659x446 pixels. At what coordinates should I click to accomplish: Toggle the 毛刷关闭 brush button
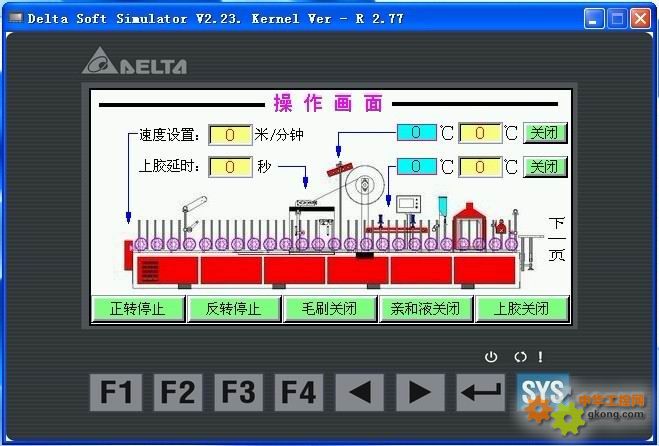(330, 309)
